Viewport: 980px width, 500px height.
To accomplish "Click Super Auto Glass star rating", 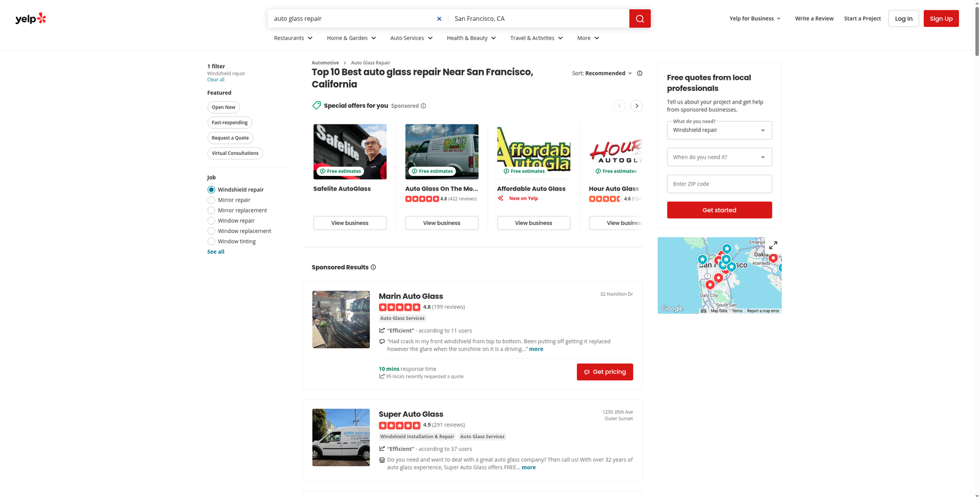I will click(x=399, y=425).
